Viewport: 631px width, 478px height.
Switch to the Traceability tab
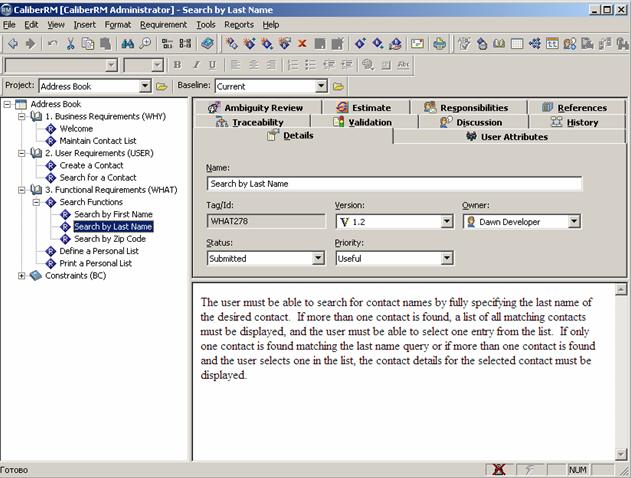pos(252,122)
